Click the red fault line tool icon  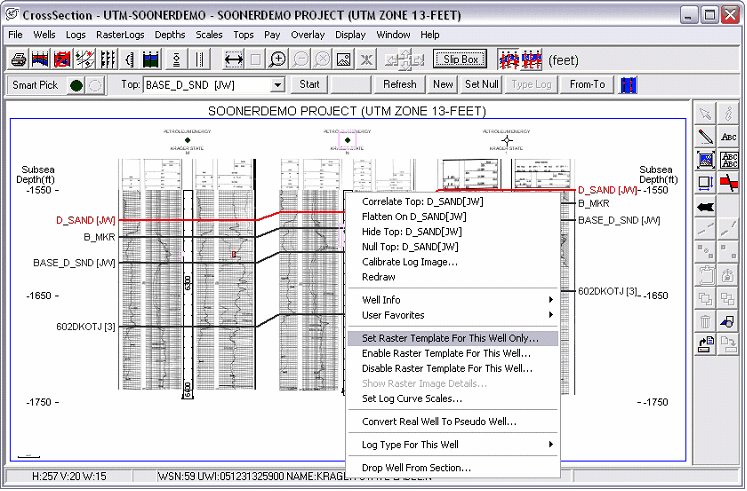[x=728, y=183]
